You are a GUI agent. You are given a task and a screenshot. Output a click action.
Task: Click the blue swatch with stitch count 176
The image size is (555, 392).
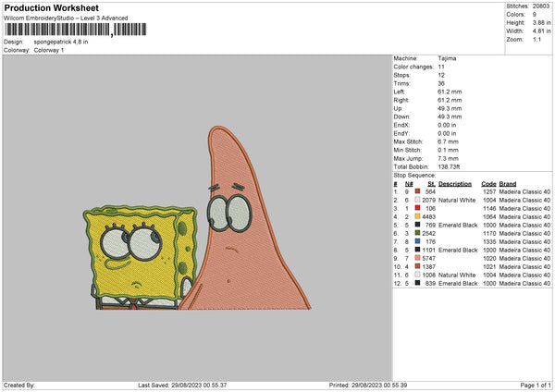[417, 241]
